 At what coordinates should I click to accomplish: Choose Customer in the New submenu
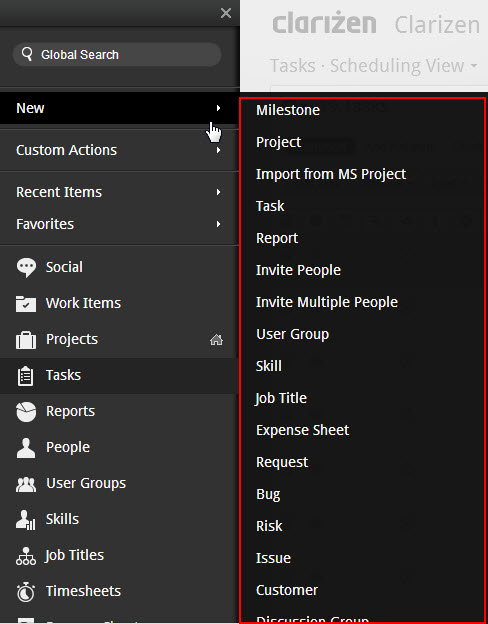(287, 590)
